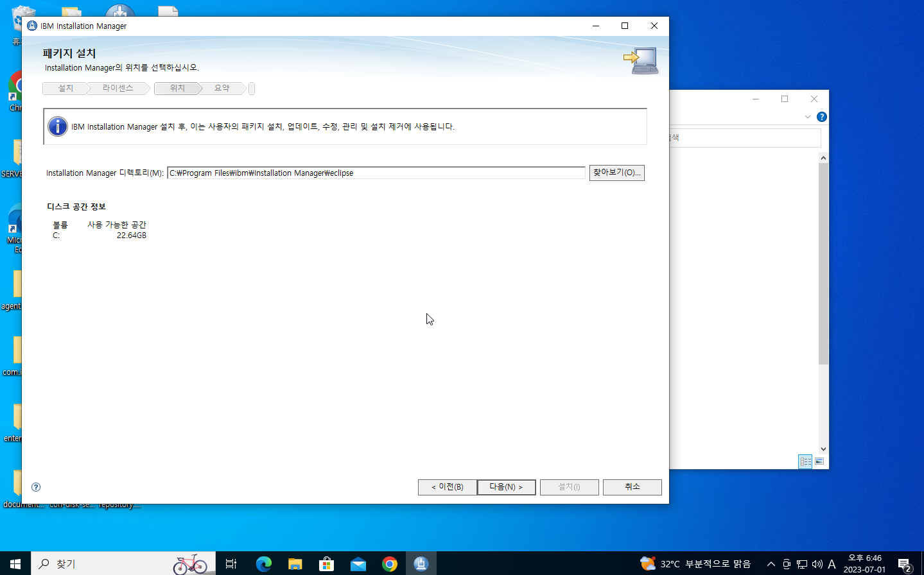Screen dimensions: 924x575
Task: Close the background explorer window
Action: [x=814, y=99]
